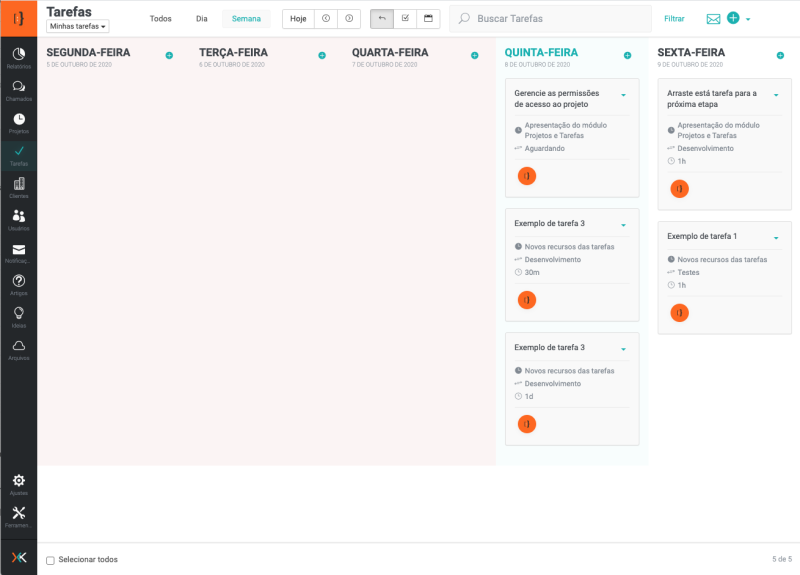
Task: Toggle the calendar view button in the toolbar
Action: click(x=428, y=18)
